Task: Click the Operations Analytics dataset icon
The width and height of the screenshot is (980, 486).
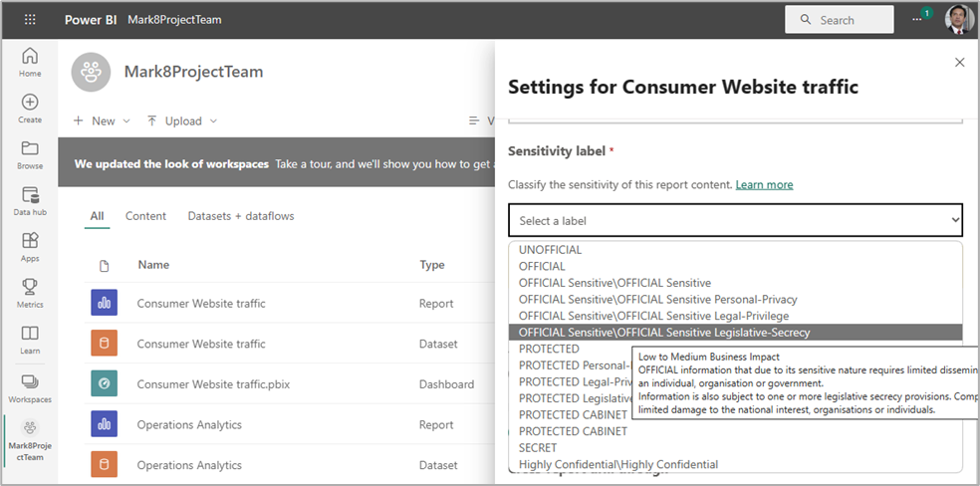Action: pyautogui.click(x=104, y=465)
